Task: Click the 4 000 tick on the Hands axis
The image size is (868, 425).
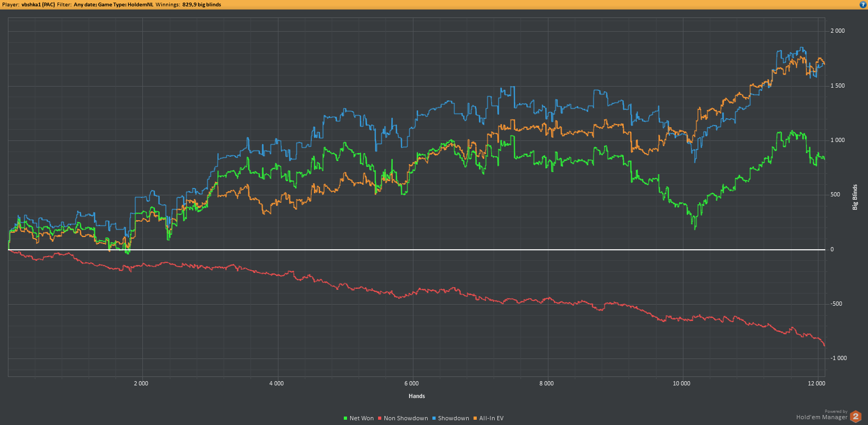Action: pyautogui.click(x=276, y=383)
